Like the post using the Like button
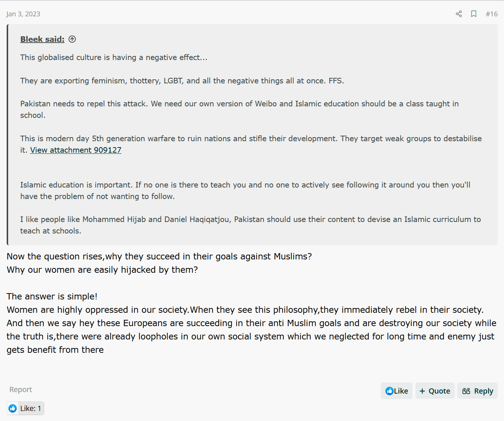Viewport: 504px width, 421px height. (397, 391)
